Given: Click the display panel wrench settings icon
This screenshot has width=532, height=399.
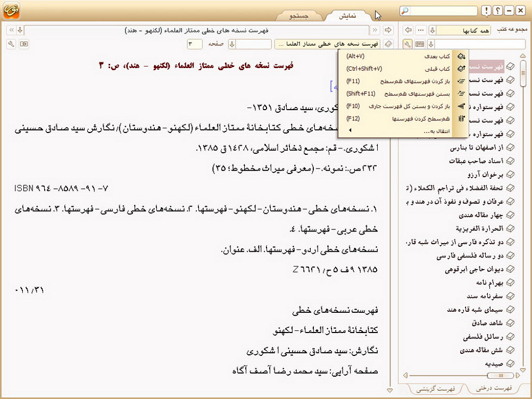Looking at the screenshot, I should click(x=11, y=44).
